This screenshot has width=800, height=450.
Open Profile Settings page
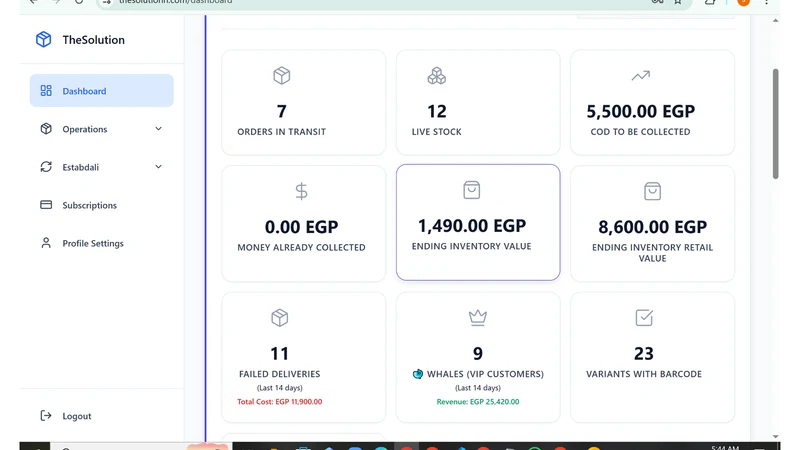point(102,243)
